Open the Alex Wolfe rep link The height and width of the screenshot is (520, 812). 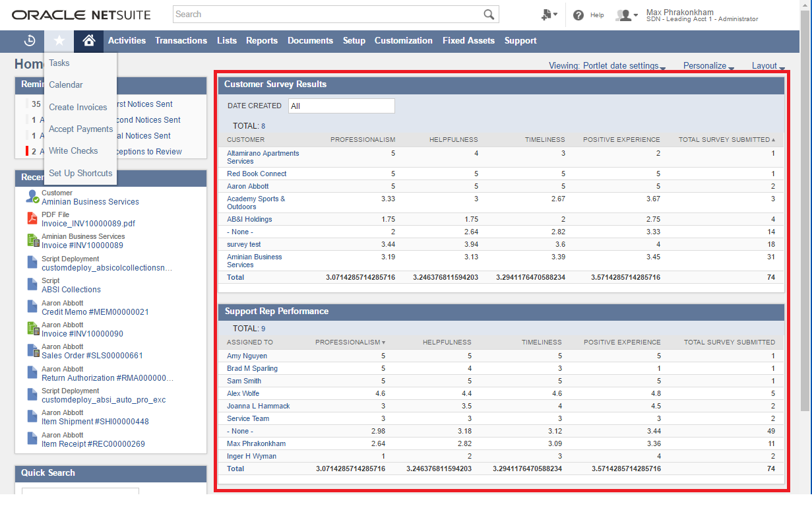point(243,393)
